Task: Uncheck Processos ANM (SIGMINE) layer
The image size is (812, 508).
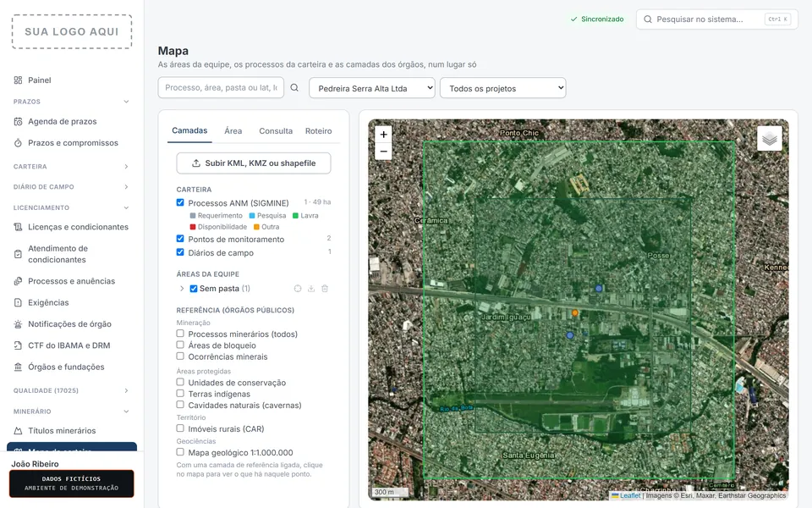Action: tap(180, 202)
